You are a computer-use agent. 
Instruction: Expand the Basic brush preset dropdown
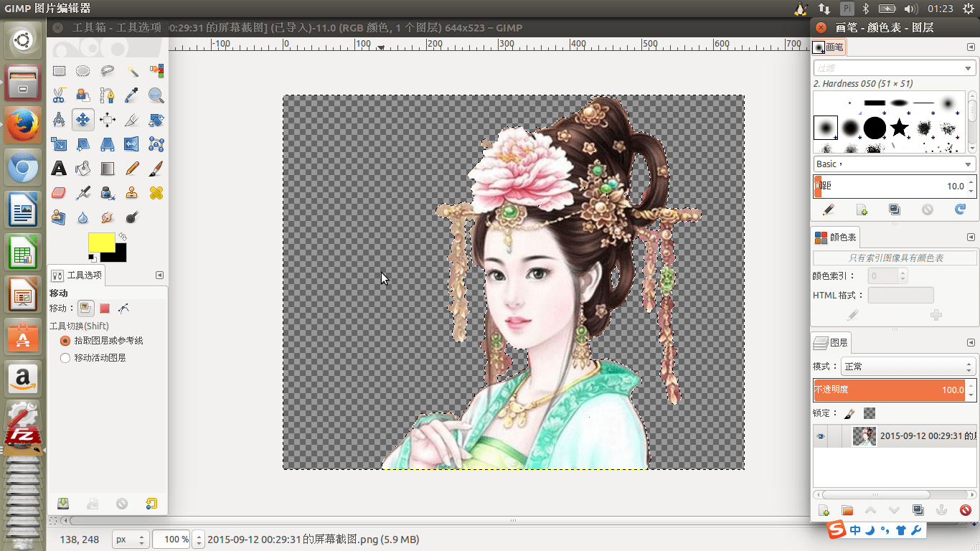(x=894, y=164)
